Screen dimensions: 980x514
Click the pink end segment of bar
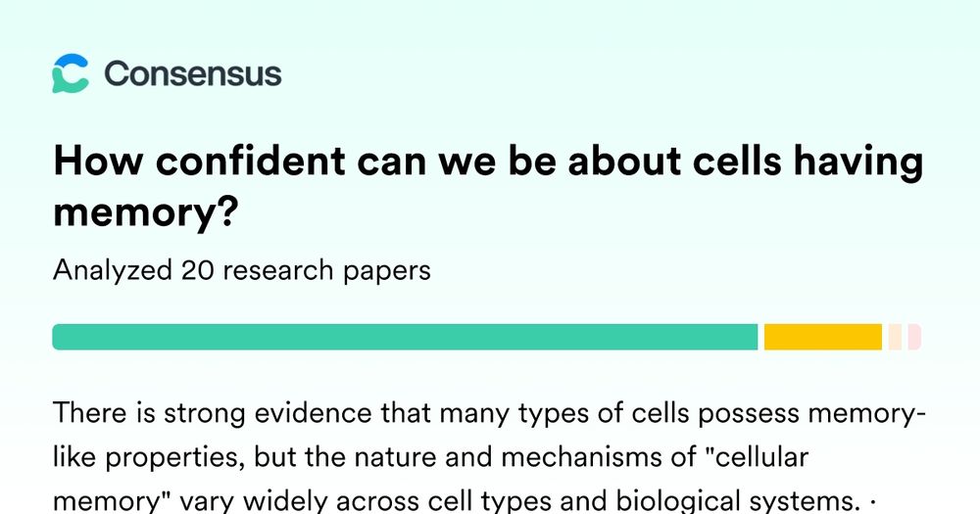(x=914, y=337)
